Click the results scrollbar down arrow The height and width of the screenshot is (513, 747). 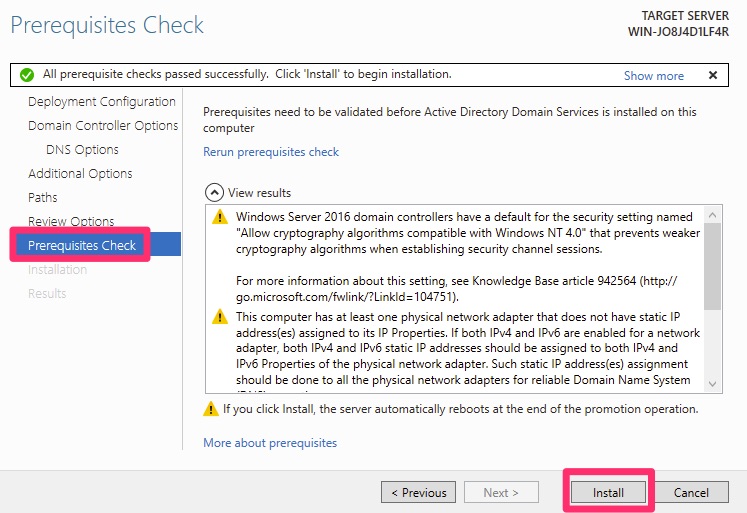click(x=712, y=384)
